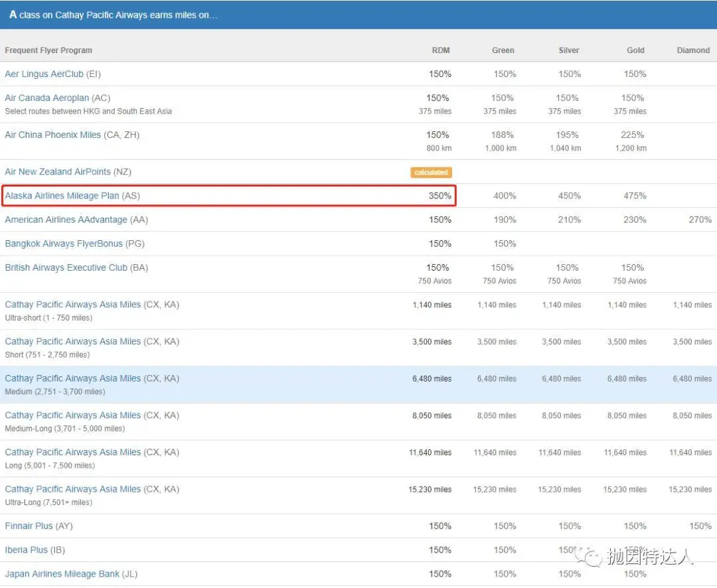Click the RDM column header
717x588 pixels.
(441, 50)
